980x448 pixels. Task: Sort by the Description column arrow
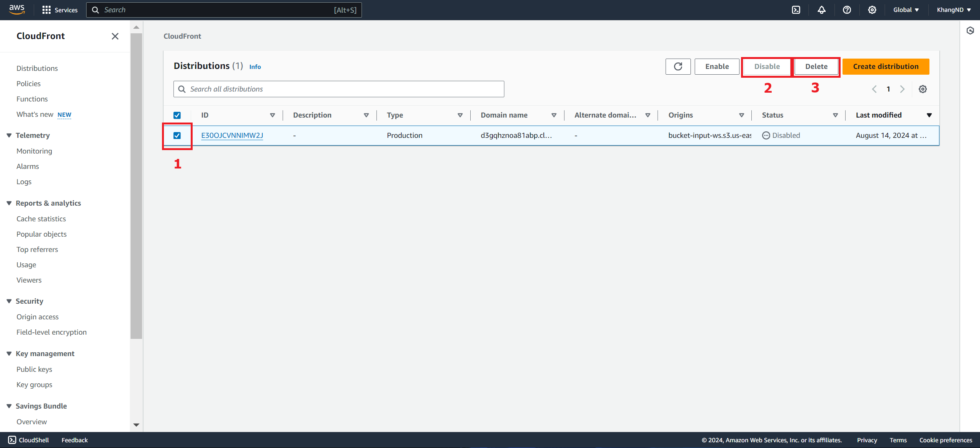(x=366, y=115)
